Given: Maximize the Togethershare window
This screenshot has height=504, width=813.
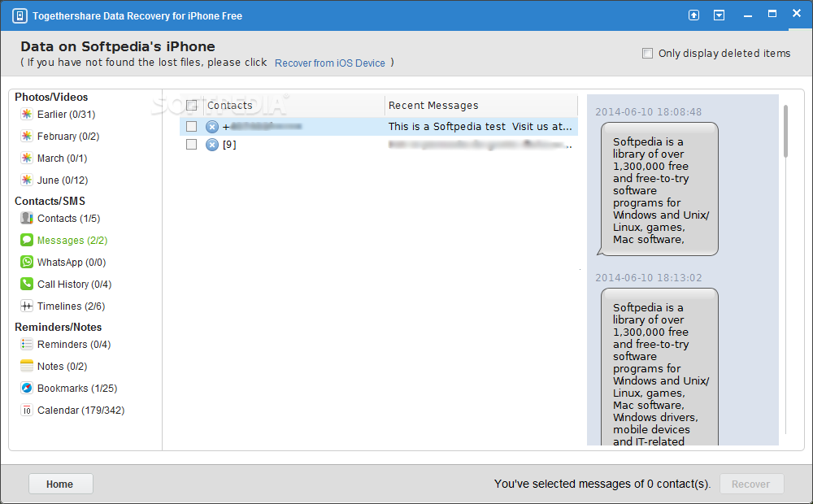Looking at the screenshot, I should click(772, 14).
